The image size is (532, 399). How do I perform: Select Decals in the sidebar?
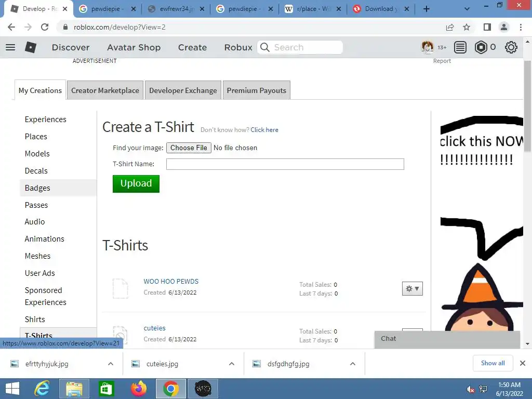[x=36, y=170]
